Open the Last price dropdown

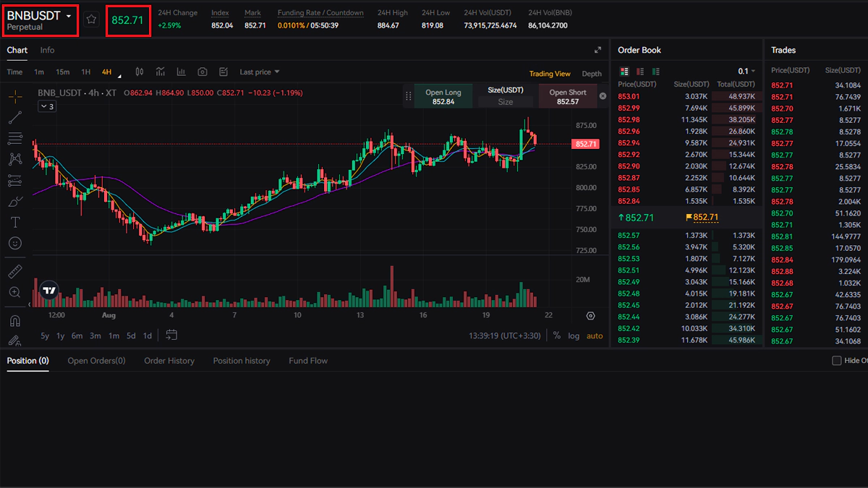coord(260,72)
